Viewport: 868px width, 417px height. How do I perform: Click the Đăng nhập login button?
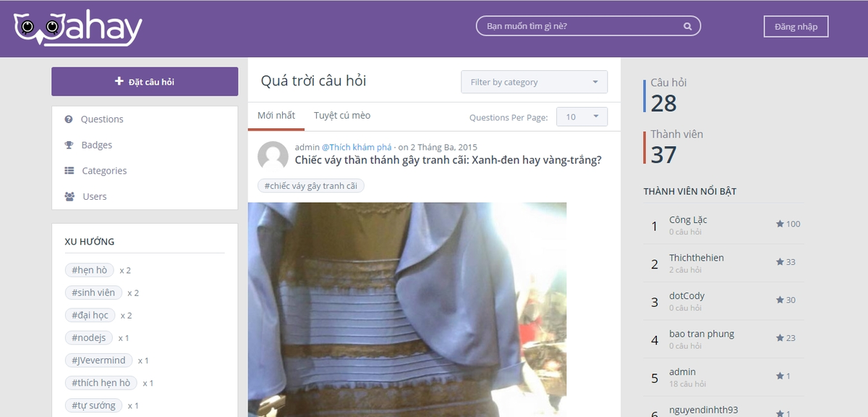click(x=796, y=27)
